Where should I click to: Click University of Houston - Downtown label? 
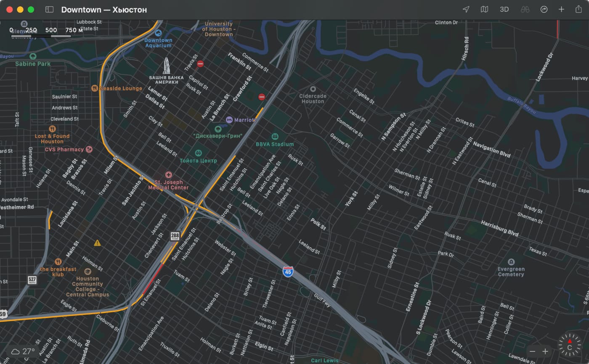tap(218, 29)
